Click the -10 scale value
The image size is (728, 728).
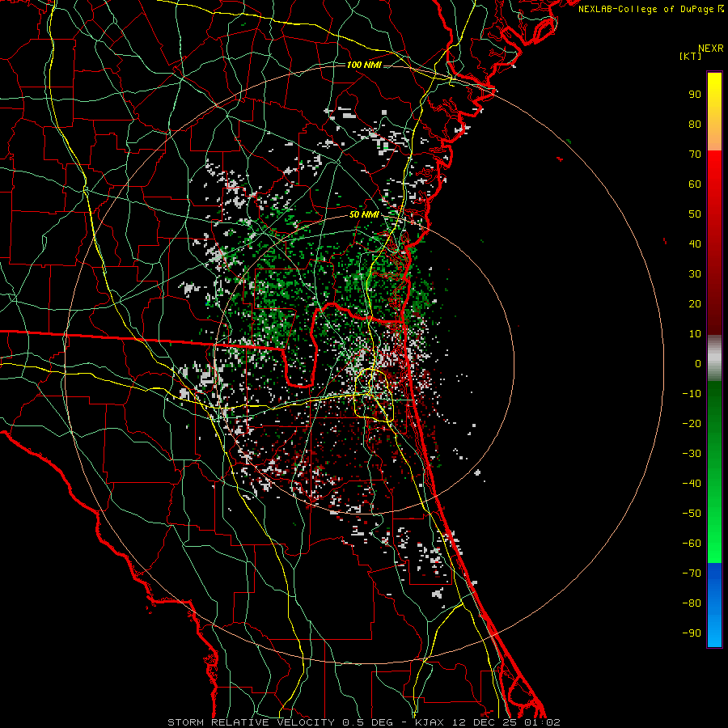click(692, 394)
